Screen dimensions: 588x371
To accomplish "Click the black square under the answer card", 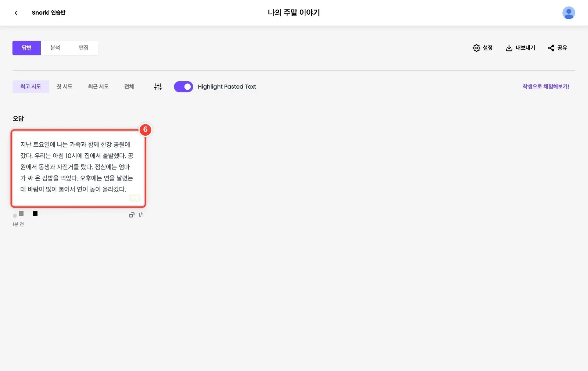I will click(35, 214).
